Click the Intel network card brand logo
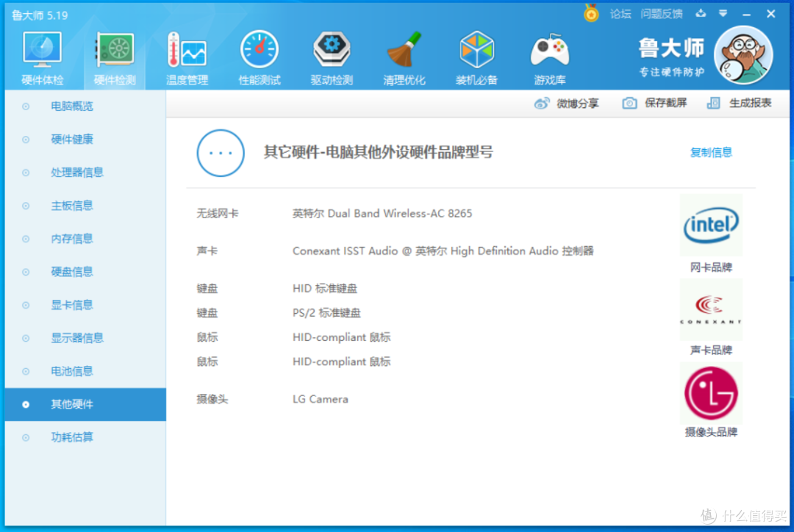The height and width of the screenshot is (532, 794). (x=711, y=226)
